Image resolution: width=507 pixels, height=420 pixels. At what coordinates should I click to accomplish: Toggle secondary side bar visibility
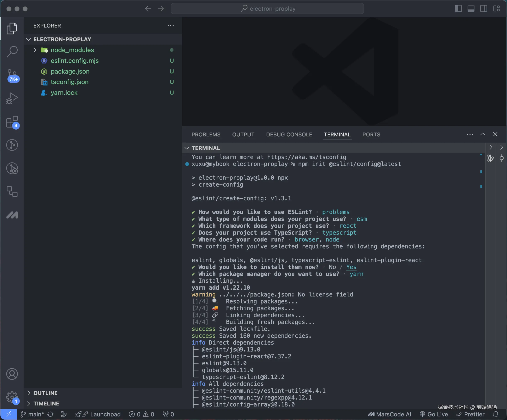[x=484, y=9]
